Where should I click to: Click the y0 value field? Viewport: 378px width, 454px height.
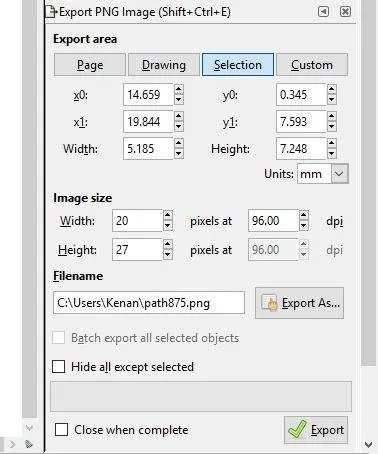[301, 95]
